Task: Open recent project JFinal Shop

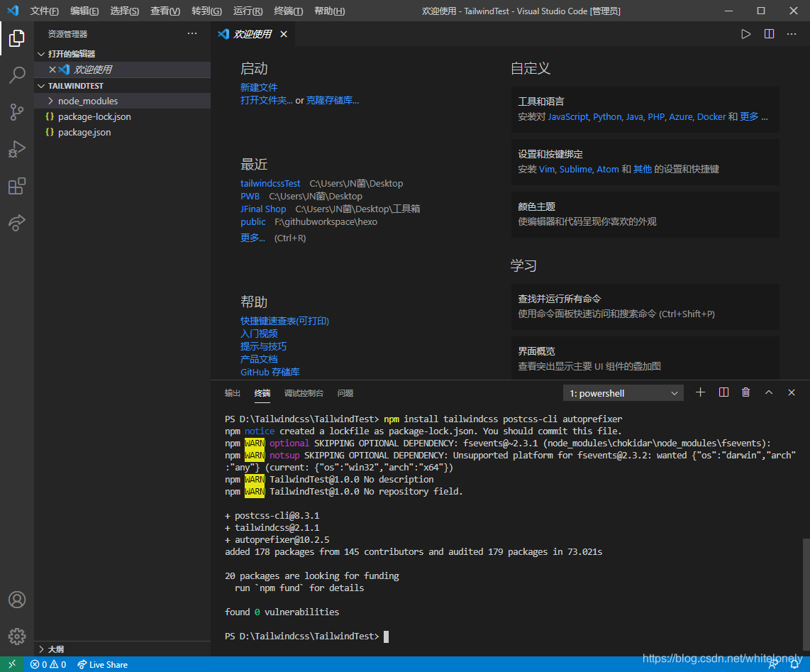Action: click(x=263, y=209)
